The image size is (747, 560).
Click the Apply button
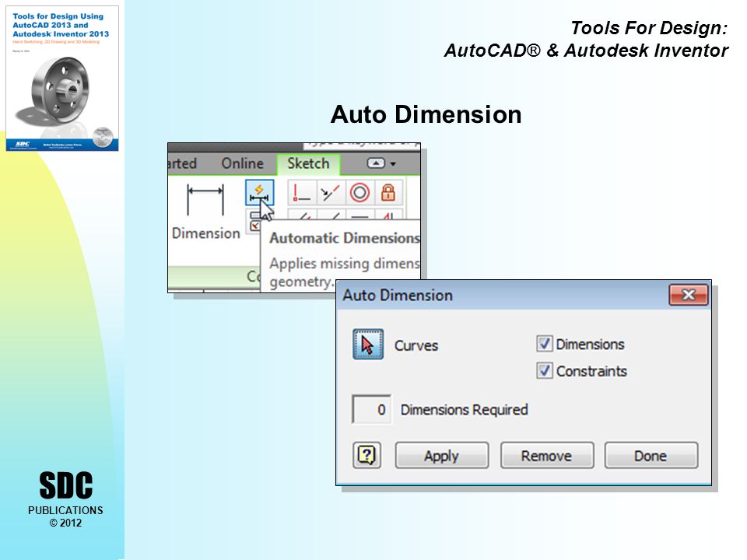(442, 456)
